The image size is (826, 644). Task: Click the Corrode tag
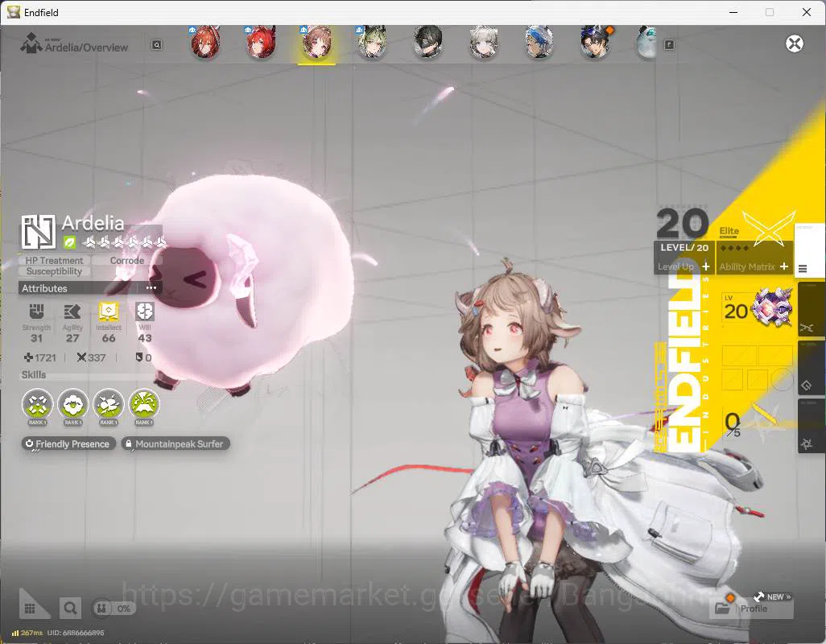[x=127, y=260]
